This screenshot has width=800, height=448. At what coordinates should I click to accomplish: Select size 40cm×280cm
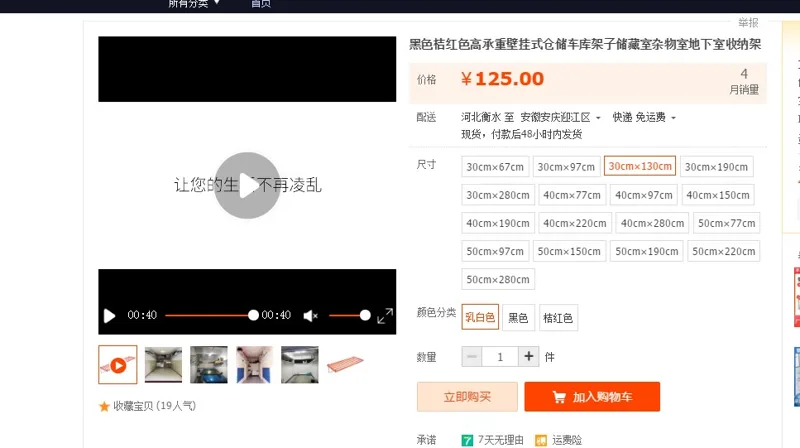(653, 223)
